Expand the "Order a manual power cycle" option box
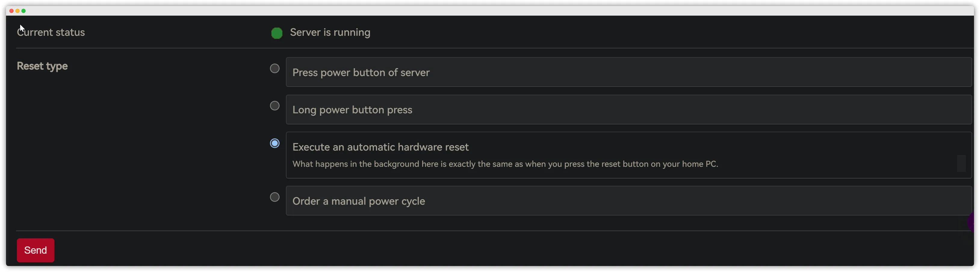This screenshot has width=980, height=272. point(628,200)
